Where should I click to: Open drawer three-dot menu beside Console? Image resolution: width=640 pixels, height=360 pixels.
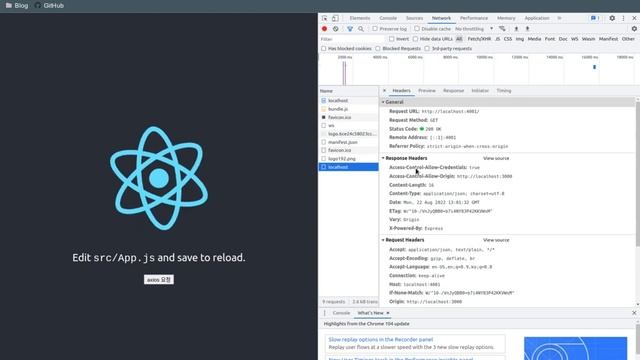pos(324,313)
